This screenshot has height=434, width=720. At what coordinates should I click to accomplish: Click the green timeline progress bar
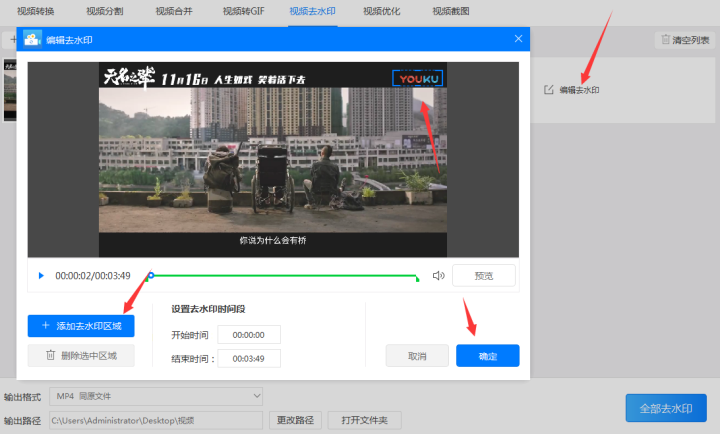(x=284, y=276)
